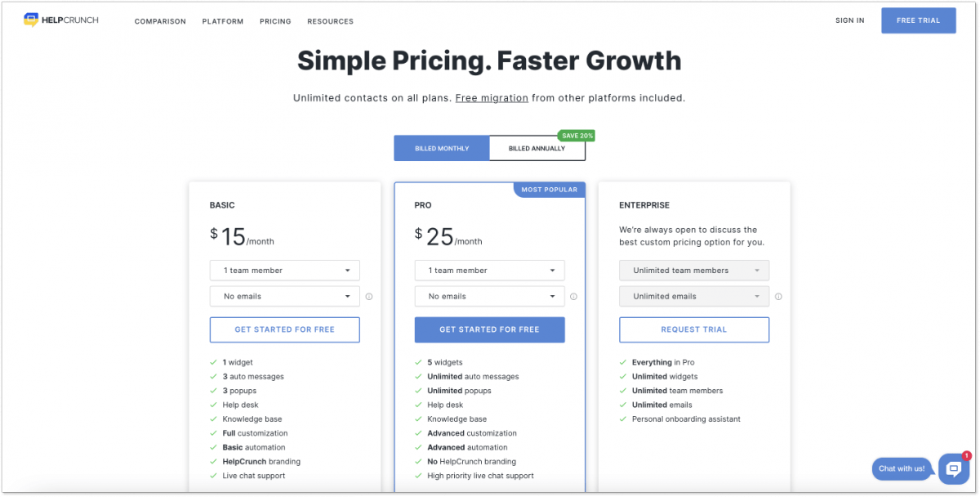
Task: Open the Comparison navigation menu
Action: pyautogui.click(x=160, y=21)
